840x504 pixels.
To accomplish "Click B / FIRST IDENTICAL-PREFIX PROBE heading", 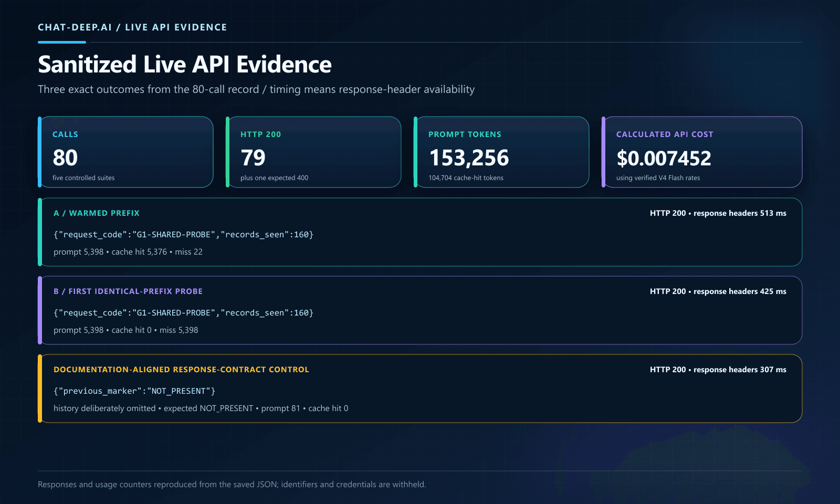I will click(128, 291).
